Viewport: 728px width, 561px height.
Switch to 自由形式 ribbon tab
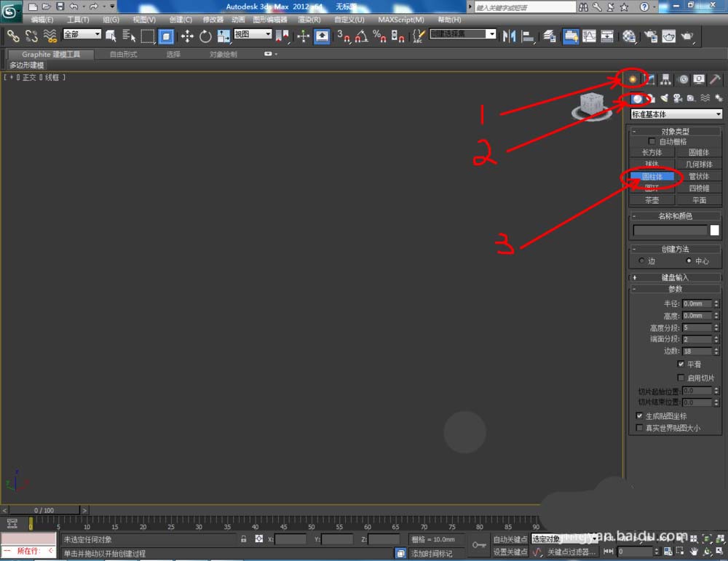coord(124,55)
